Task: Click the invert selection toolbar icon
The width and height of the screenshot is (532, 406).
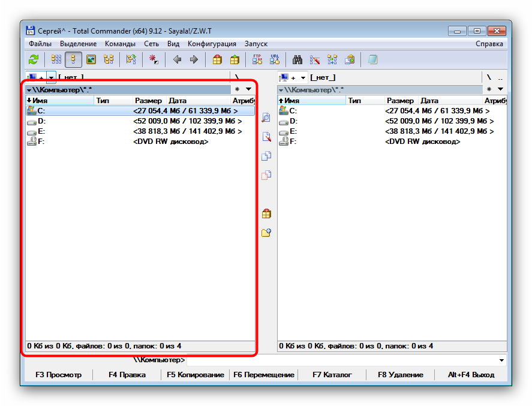Action: click(131, 60)
